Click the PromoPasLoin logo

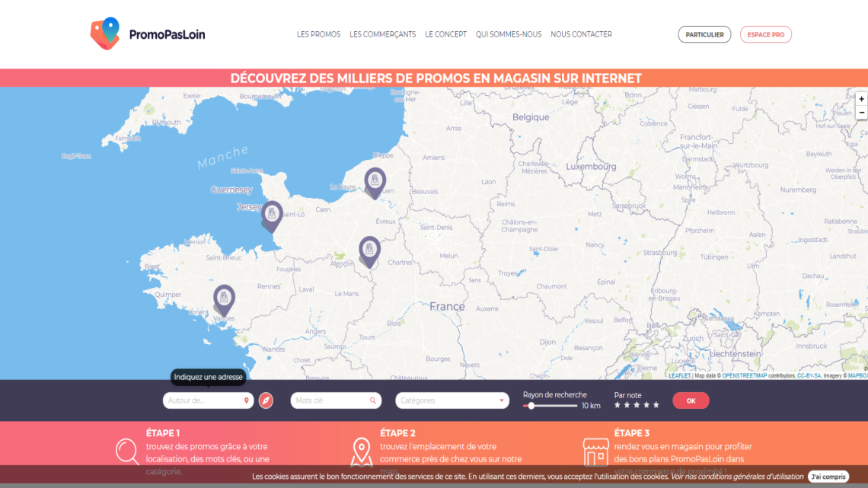click(x=147, y=33)
